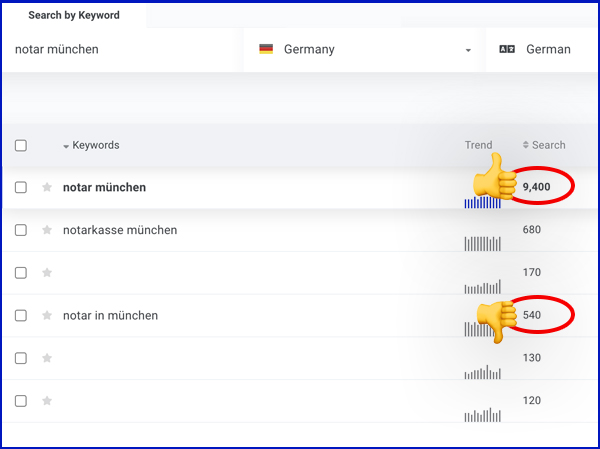Click the keyword input containing notar münchen

pyautogui.click(x=122, y=49)
